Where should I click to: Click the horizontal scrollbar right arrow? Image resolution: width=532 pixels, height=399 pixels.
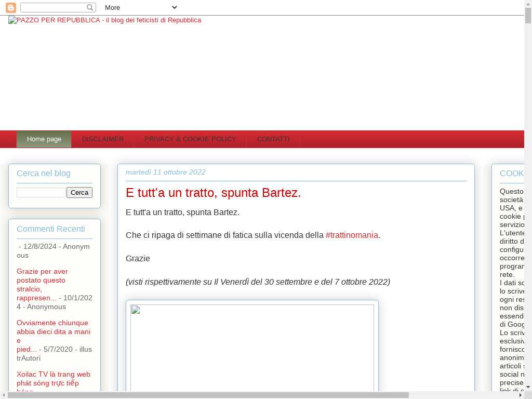[521, 395]
